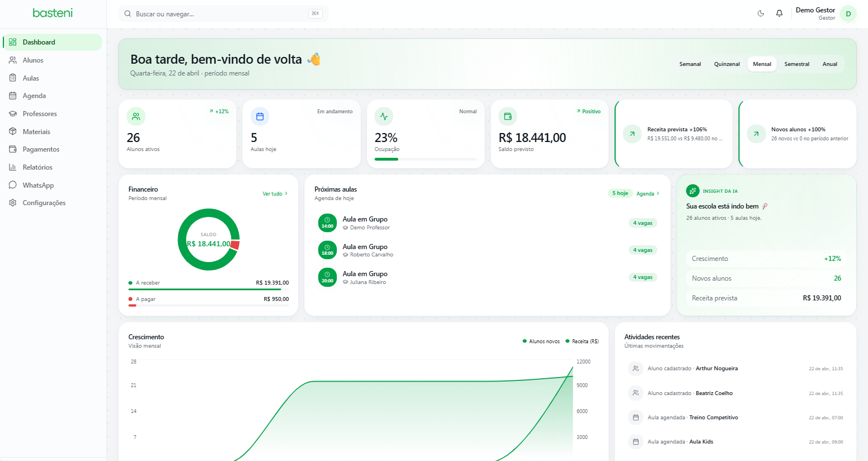
Task: Click the 5 hoje badge
Action: 620,193
